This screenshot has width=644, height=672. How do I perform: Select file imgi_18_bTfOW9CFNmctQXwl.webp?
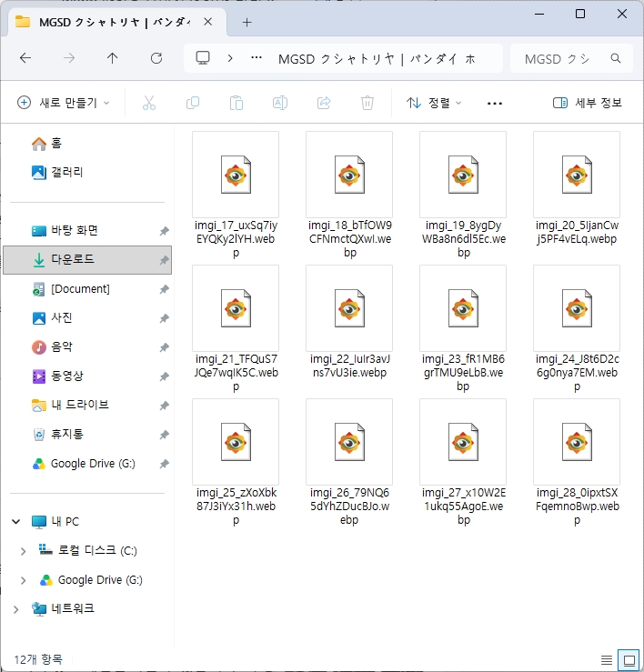349,195
